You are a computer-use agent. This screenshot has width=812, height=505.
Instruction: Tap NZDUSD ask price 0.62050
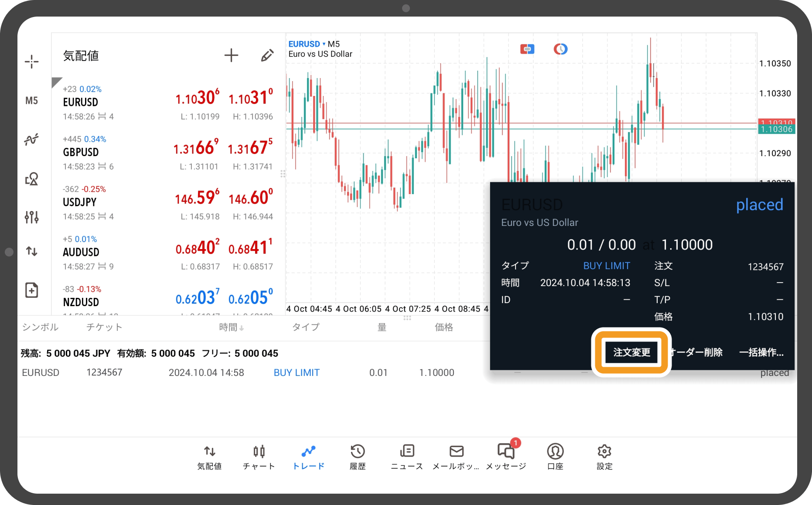tap(251, 297)
